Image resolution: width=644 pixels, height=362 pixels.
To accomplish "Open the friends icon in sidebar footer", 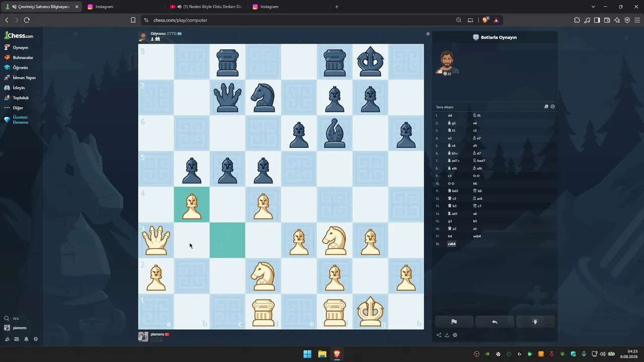I will (7, 339).
